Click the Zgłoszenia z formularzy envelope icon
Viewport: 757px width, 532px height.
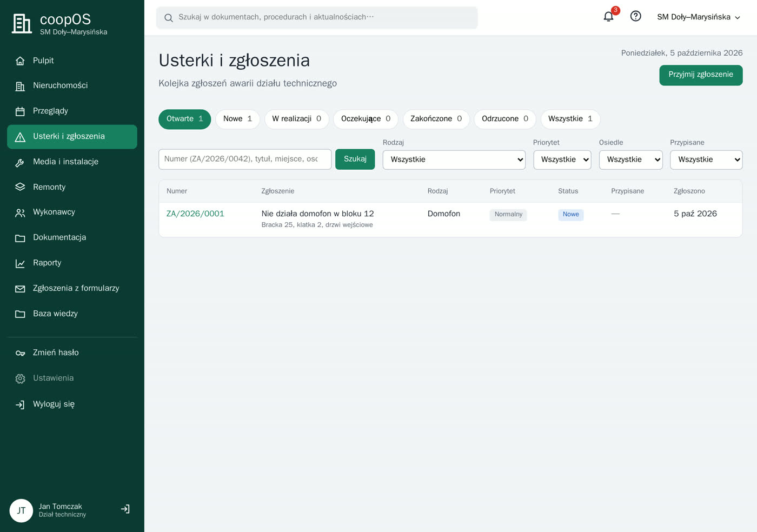20,289
